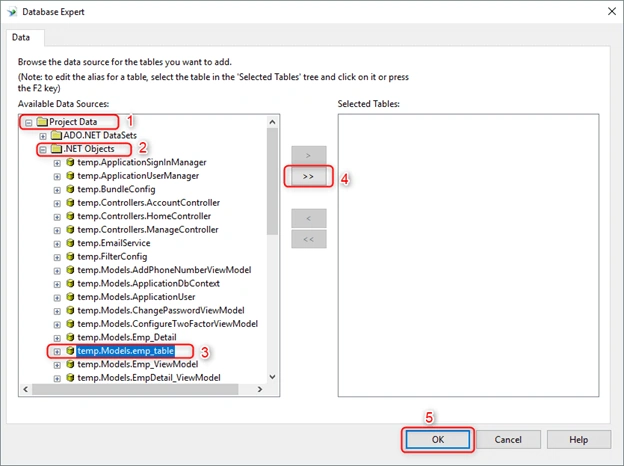The height and width of the screenshot is (466, 624).
Task: Click the temp.FilterConfig object icon
Action: [x=70, y=256]
